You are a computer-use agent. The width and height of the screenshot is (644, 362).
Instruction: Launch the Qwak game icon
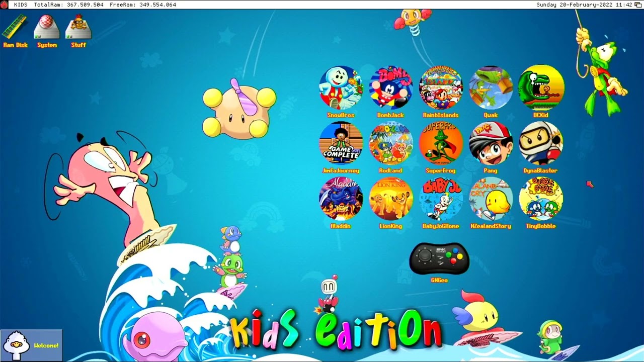tap(491, 88)
